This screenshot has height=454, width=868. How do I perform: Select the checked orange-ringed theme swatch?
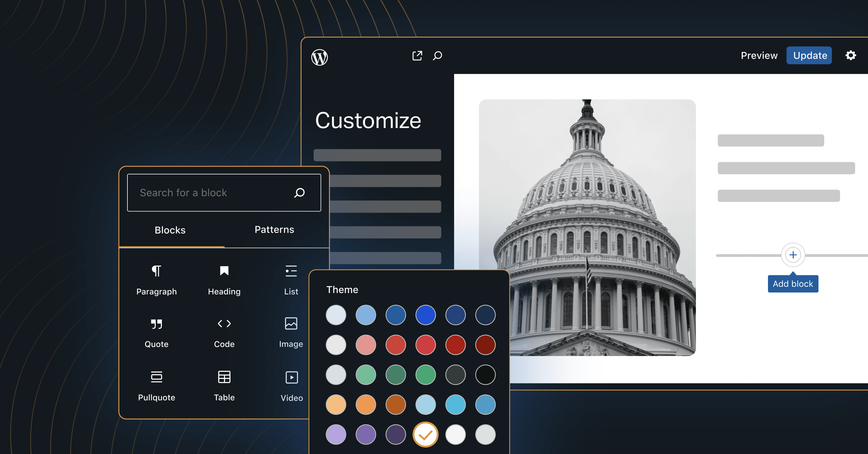pyautogui.click(x=425, y=435)
